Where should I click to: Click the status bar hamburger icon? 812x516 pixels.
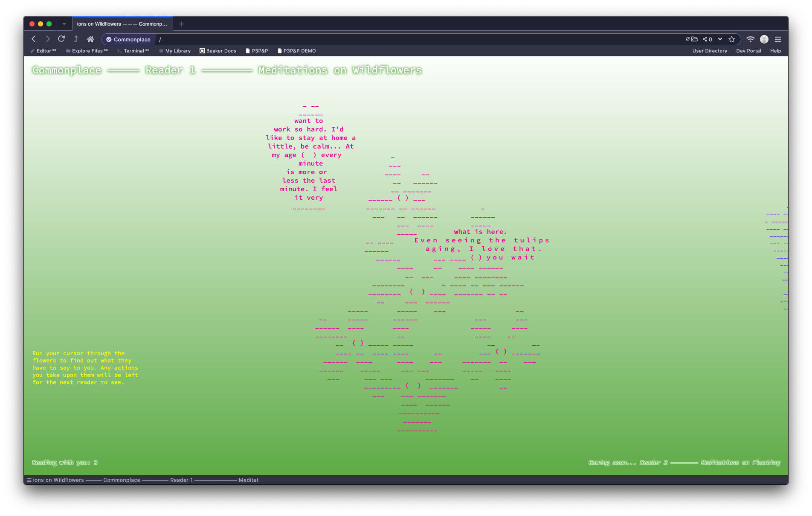pyautogui.click(x=29, y=480)
